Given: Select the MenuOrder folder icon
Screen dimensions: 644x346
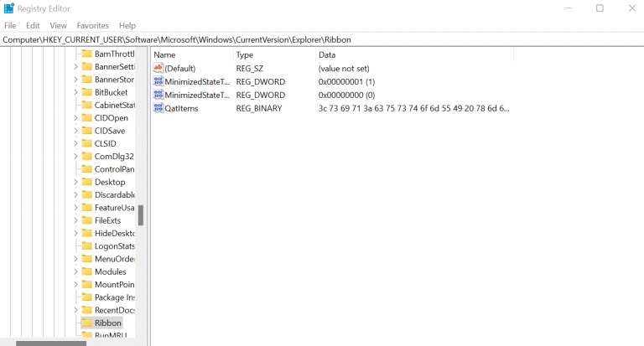Looking at the screenshot, I should [x=86, y=259].
